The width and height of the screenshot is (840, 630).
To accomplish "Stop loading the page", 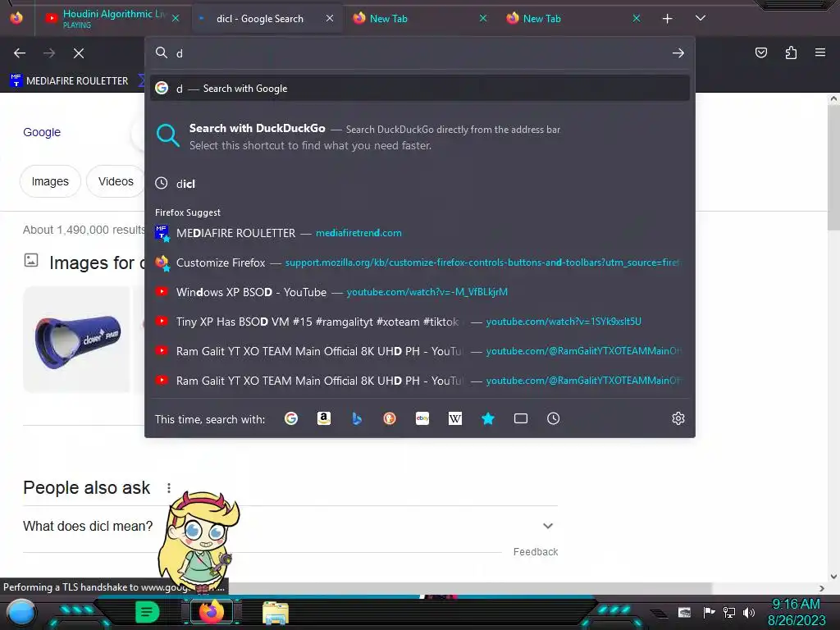I will [79, 53].
